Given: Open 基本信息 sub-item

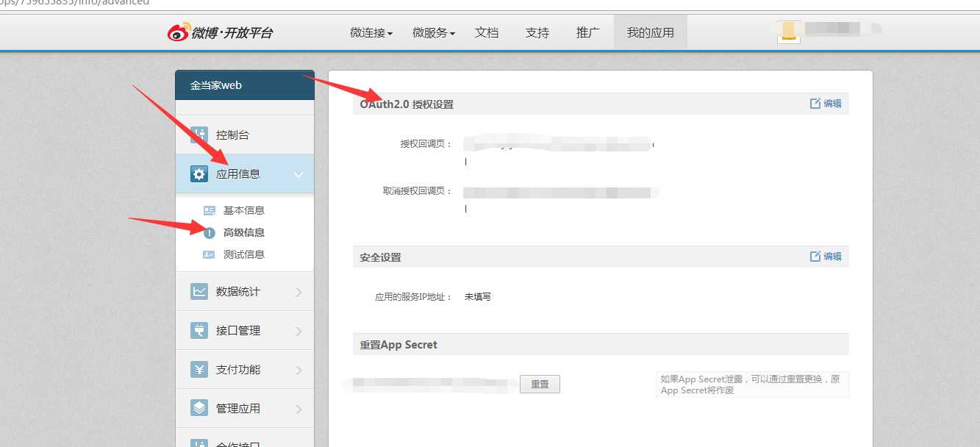Looking at the screenshot, I should [244, 210].
